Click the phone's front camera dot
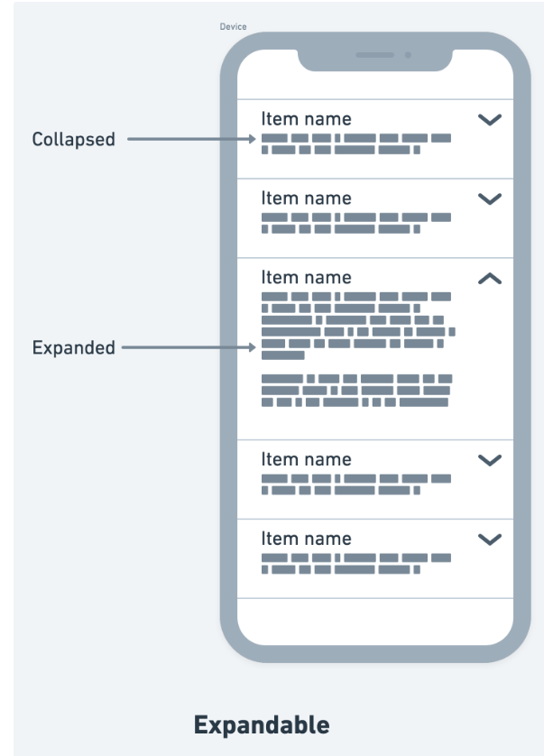 408,55
